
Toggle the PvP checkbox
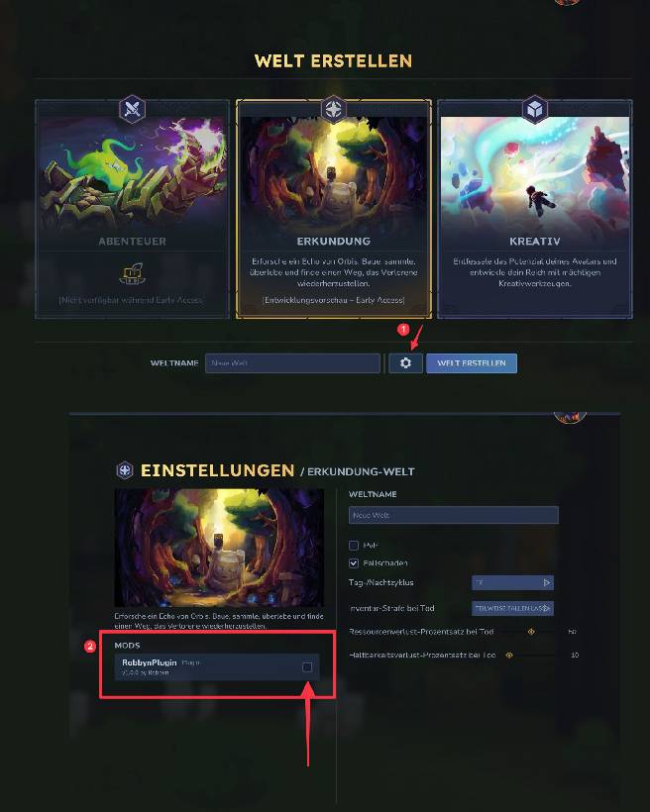tap(354, 546)
